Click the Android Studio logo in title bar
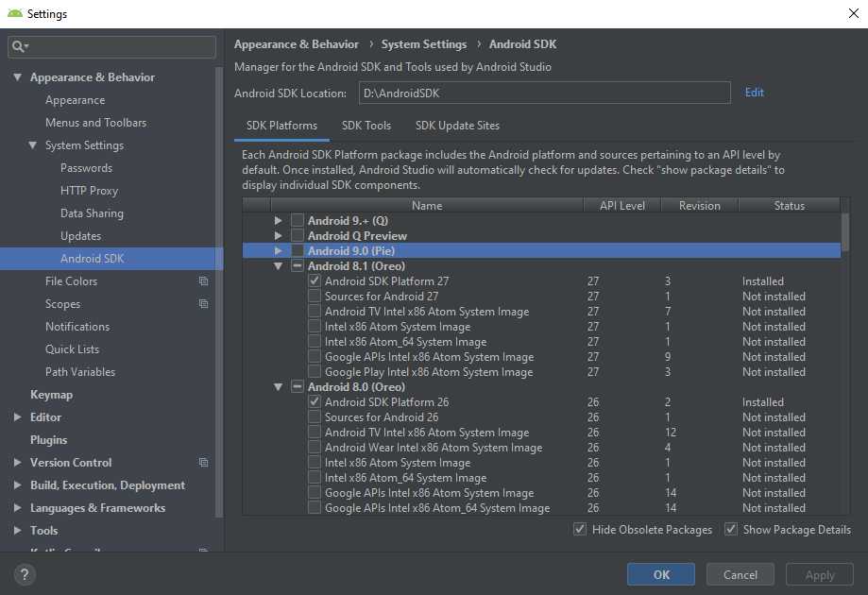This screenshot has height=595, width=868. tap(15, 13)
